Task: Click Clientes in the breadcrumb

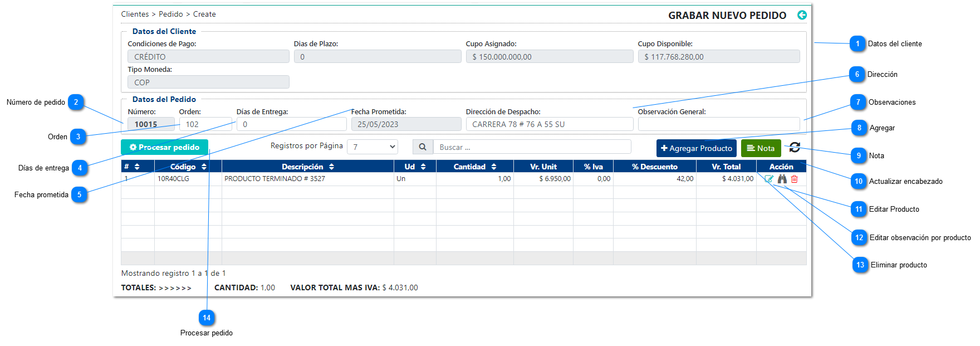Action: point(135,14)
